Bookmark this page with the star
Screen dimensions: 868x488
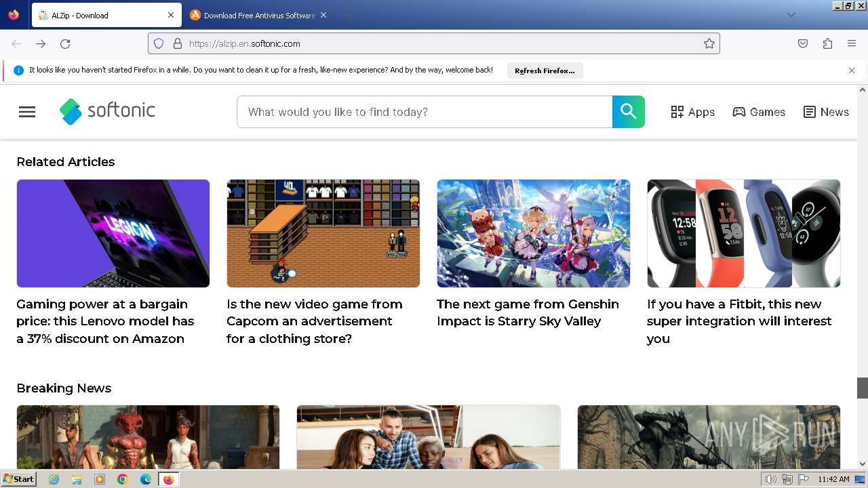point(709,43)
